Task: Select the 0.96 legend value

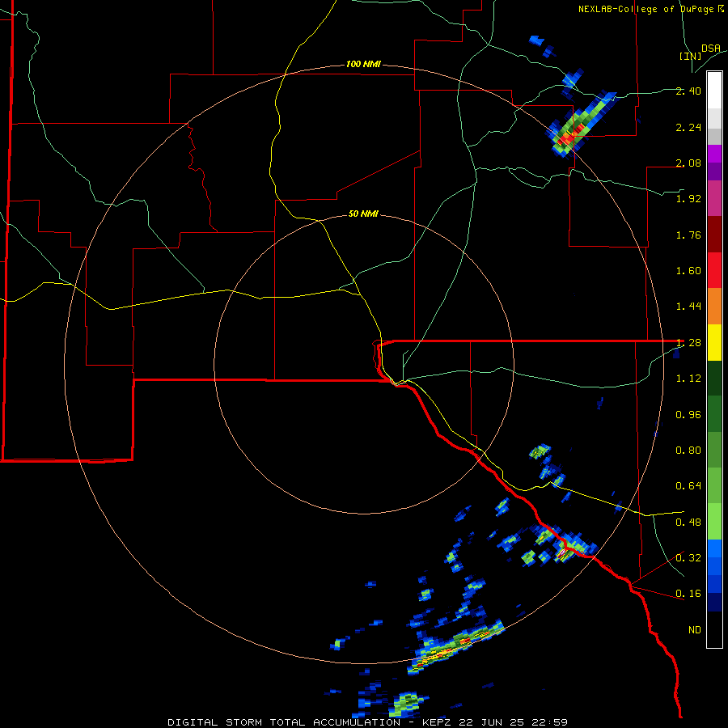Action: [x=688, y=415]
